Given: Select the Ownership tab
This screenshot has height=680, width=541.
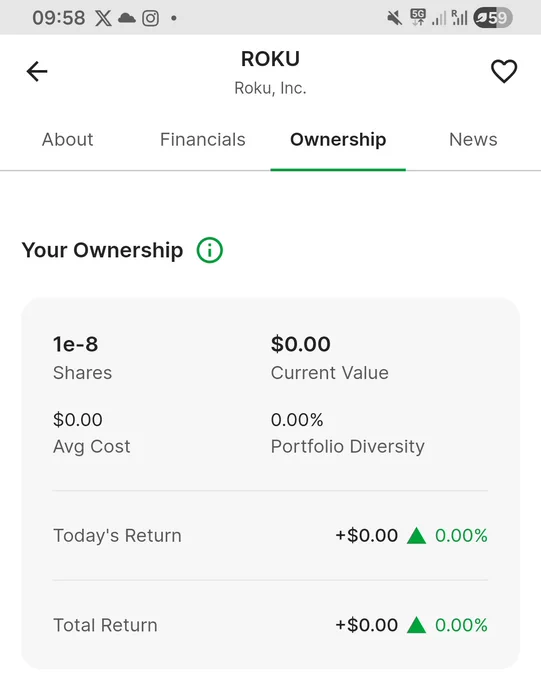Looking at the screenshot, I should point(338,140).
